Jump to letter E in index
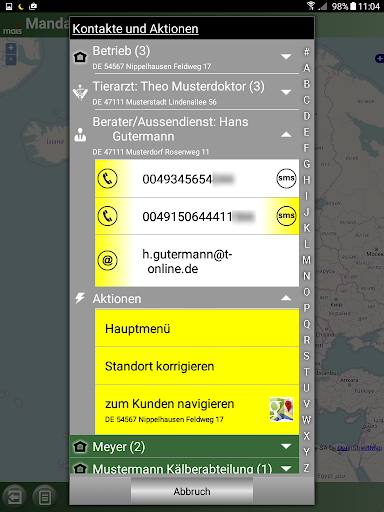 [x=306, y=132]
